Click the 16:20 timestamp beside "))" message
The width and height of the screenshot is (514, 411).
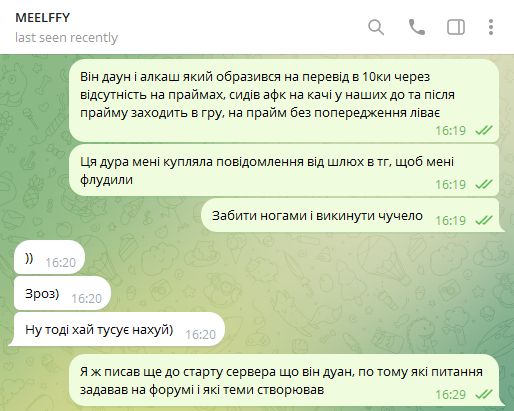click(61, 263)
